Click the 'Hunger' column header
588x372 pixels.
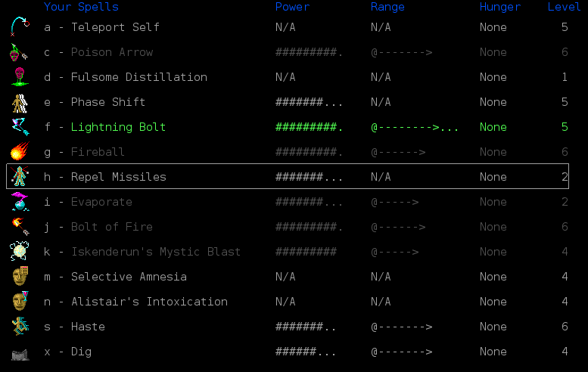tap(499, 7)
